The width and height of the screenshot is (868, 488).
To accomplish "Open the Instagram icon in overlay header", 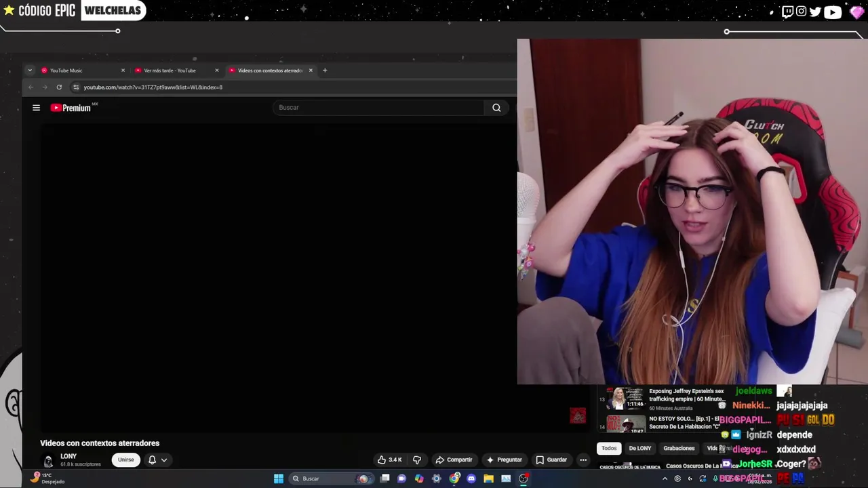I will 801,12.
